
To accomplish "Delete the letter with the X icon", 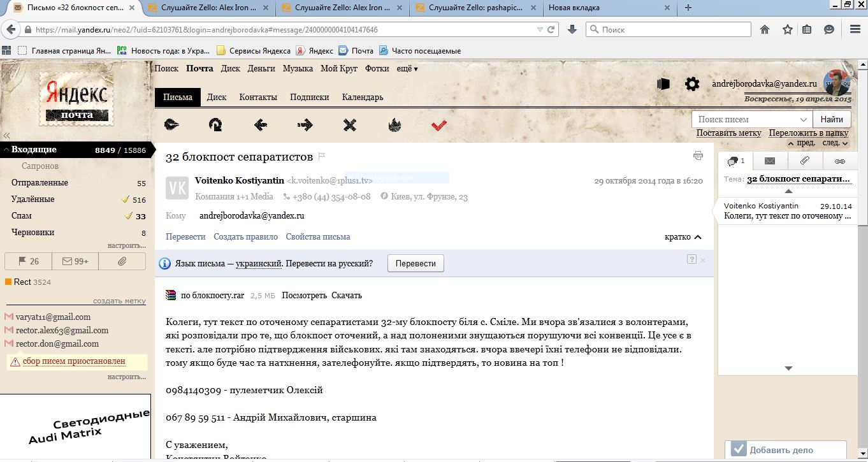I will pos(349,125).
